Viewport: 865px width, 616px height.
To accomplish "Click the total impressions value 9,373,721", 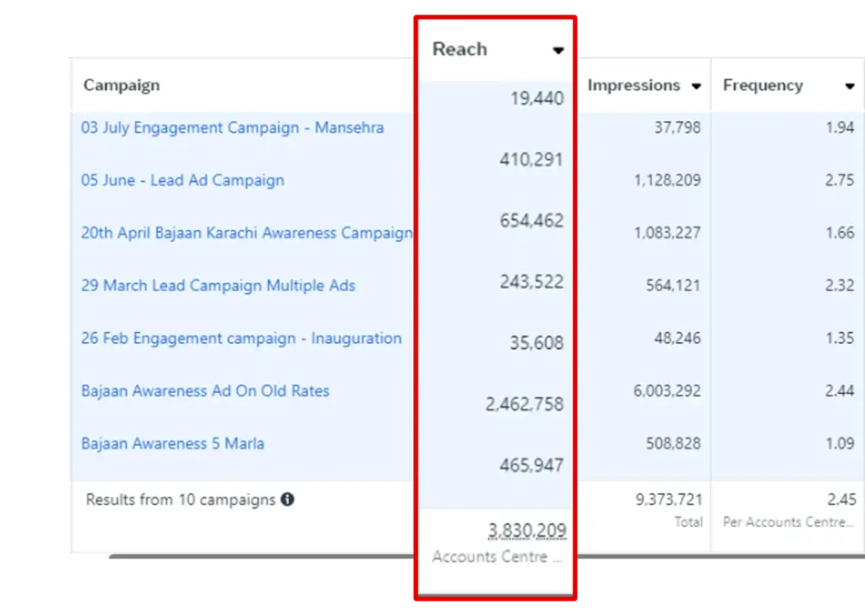I will 668,499.
